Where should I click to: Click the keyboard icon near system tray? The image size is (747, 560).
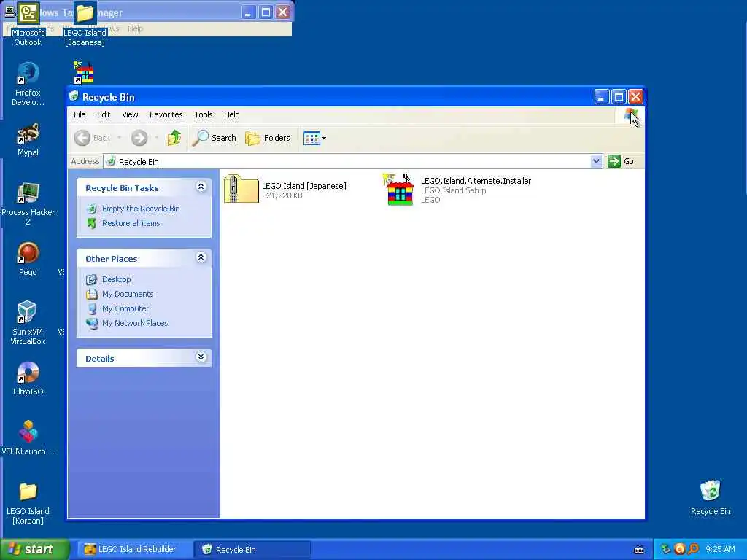pos(639,550)
